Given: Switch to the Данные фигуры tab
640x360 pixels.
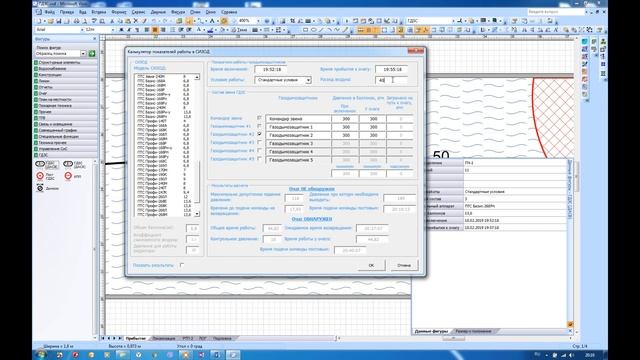Looking at the screenshot, I should click(x=431, y=331).
